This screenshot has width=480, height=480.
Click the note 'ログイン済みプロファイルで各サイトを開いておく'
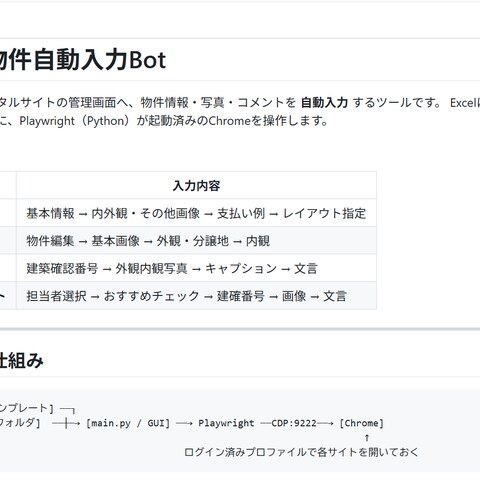coord(301,452)
